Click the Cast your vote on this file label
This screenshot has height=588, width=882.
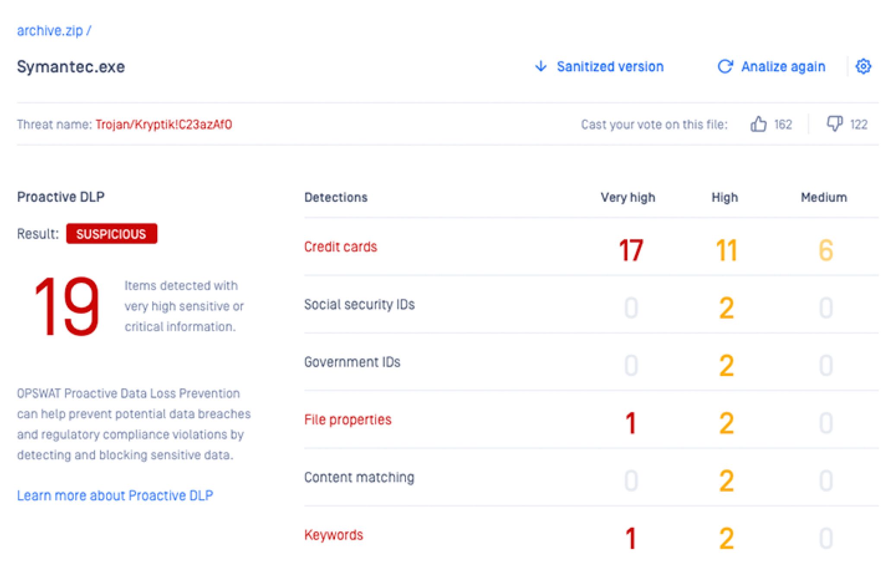point(654,124)
